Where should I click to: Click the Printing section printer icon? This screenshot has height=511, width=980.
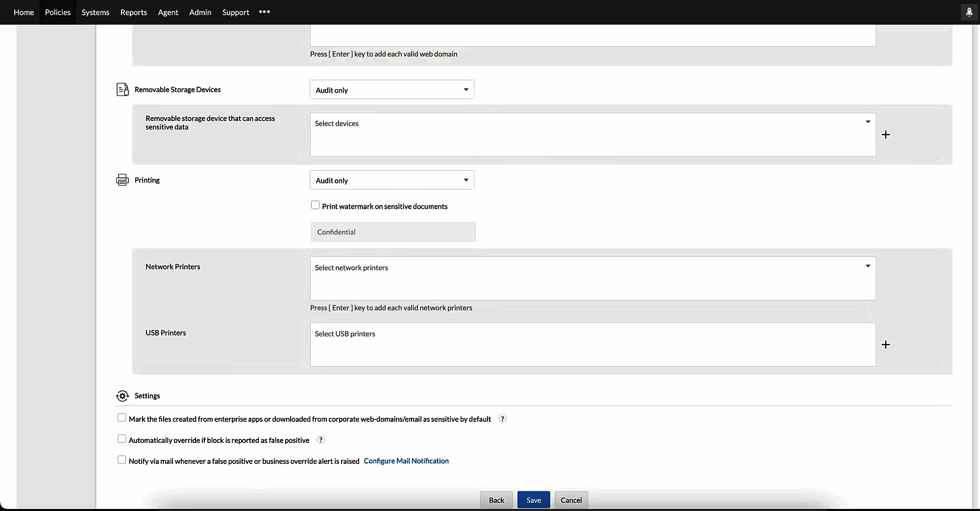pos(122,180)
